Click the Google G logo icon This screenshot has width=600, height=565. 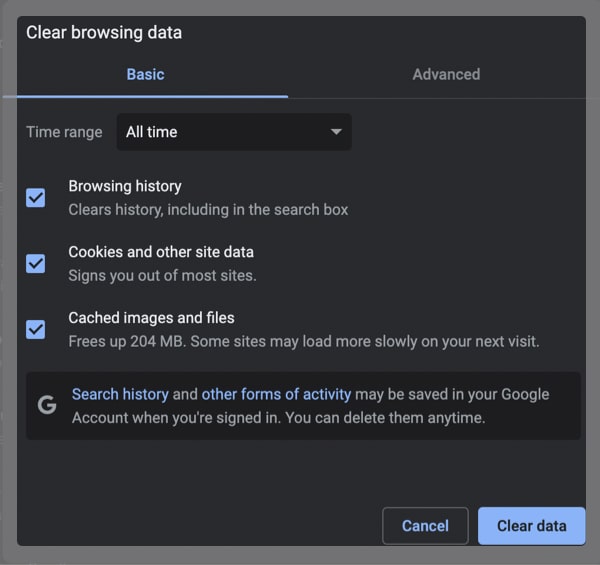click(x=47, y=405)
